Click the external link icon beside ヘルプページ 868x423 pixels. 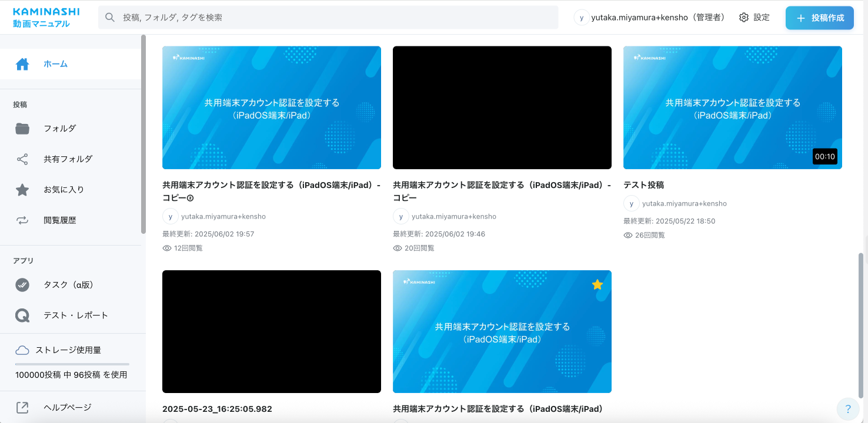[22, 407]
